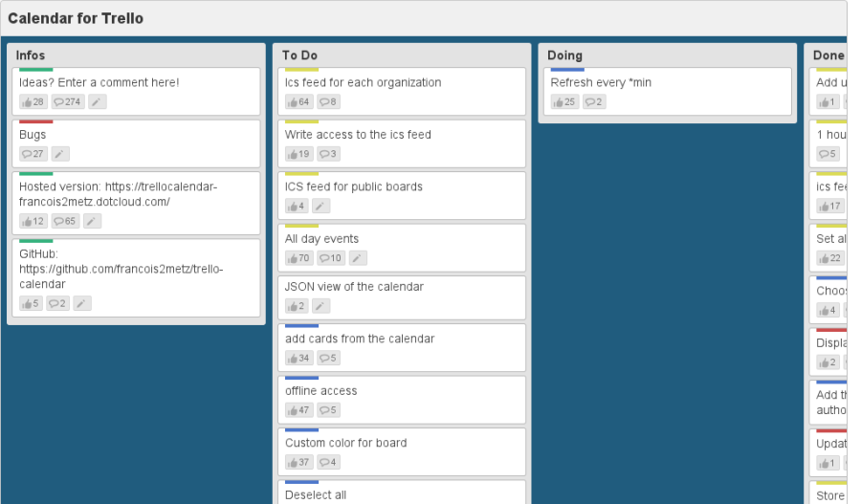Click the 8 comments badge on Ics feed organization card

(x=328, y=102)
